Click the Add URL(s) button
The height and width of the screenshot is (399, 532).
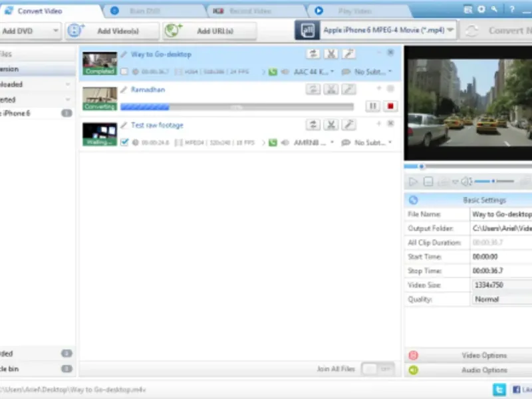209,31
